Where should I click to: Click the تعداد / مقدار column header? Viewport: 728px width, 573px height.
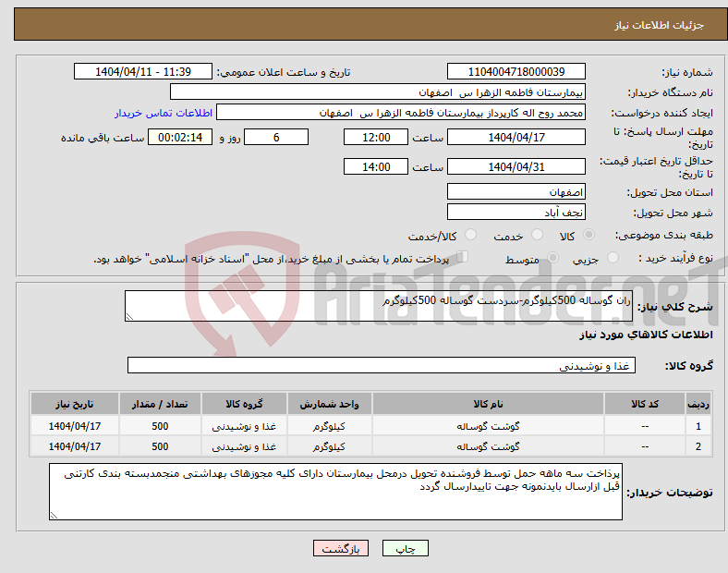[160, 404]
